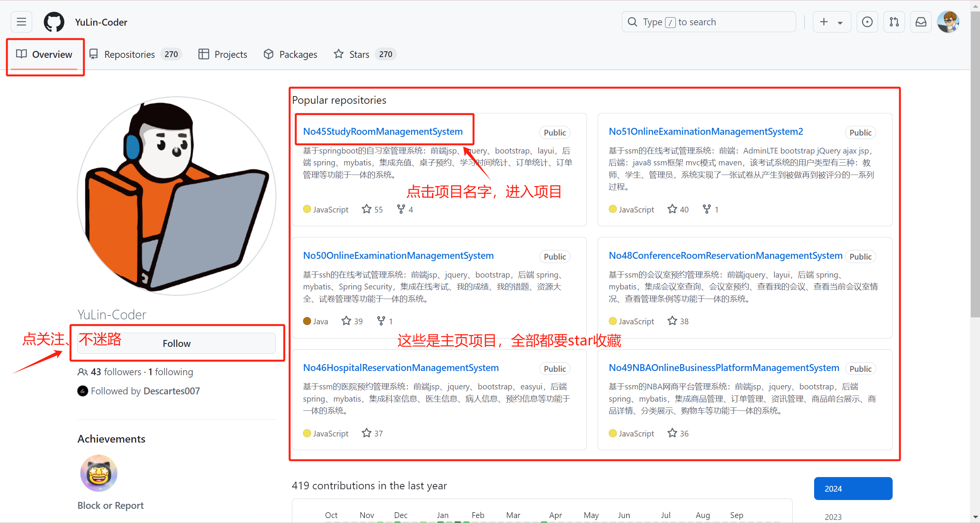
Task: Open the 1 following link
Action: click(170, 372)
